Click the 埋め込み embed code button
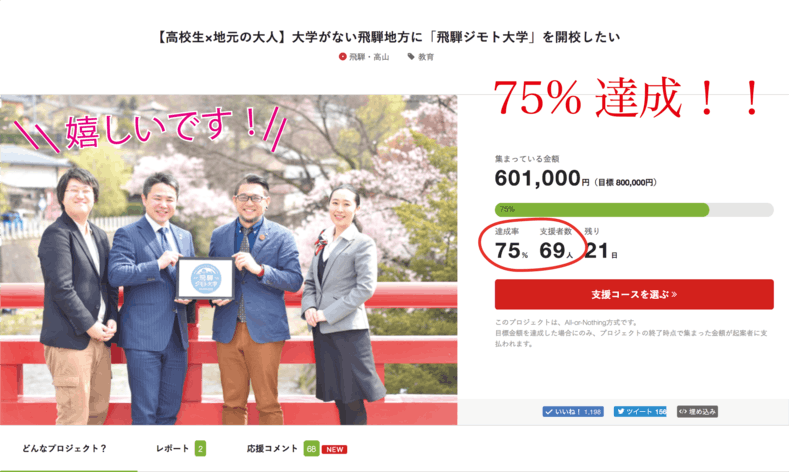The width and height of the screenshot is (789, 472). (x=697, y=412)
